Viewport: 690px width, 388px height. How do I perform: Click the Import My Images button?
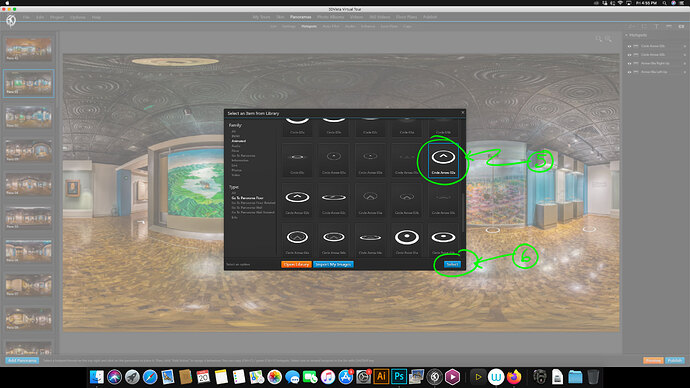[333, 264]
